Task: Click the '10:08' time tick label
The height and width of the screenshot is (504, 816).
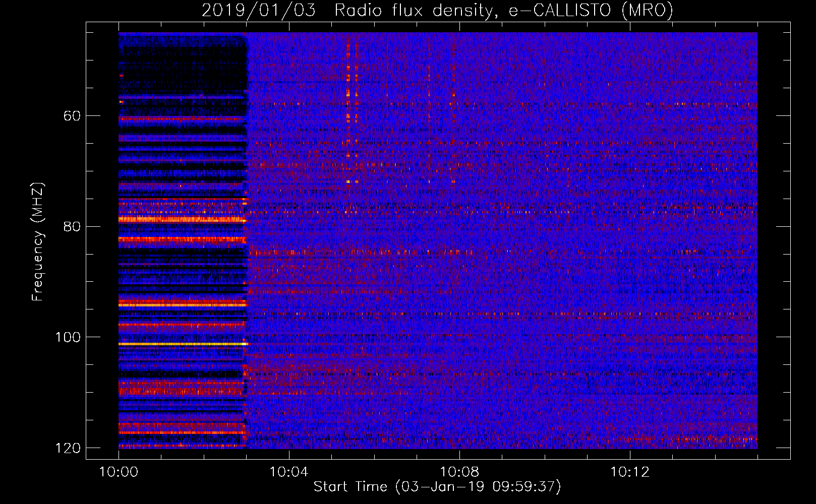Action: [x=459, y=472]
